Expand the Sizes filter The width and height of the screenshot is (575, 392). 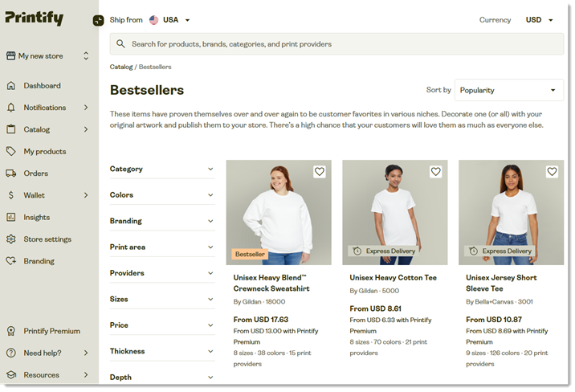(162, 300)
